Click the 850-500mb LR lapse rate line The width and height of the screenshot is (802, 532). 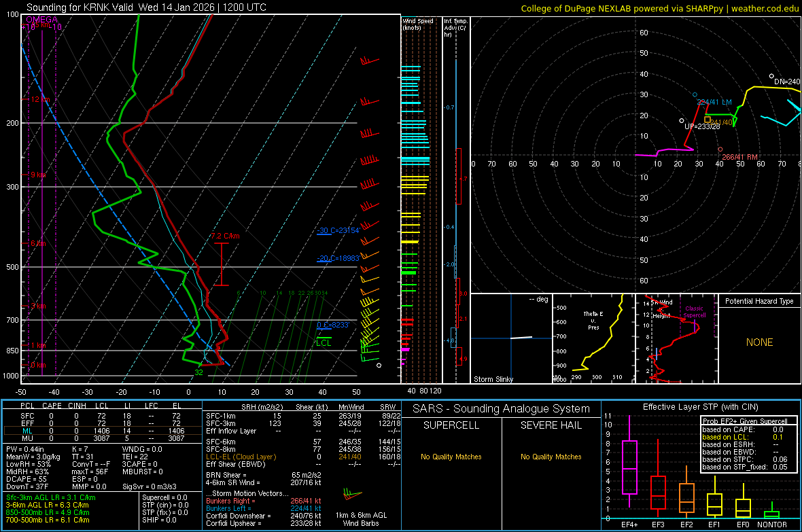click(48, 512)
